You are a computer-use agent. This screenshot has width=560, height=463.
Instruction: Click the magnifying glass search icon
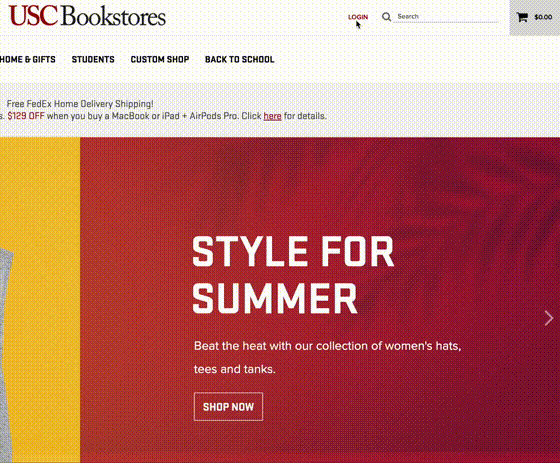386,17
